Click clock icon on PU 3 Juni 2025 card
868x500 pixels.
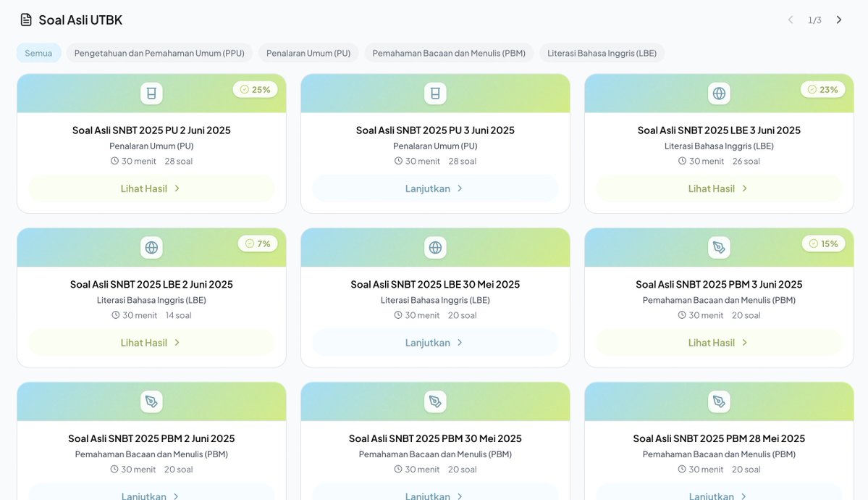[x=399, y=161]
